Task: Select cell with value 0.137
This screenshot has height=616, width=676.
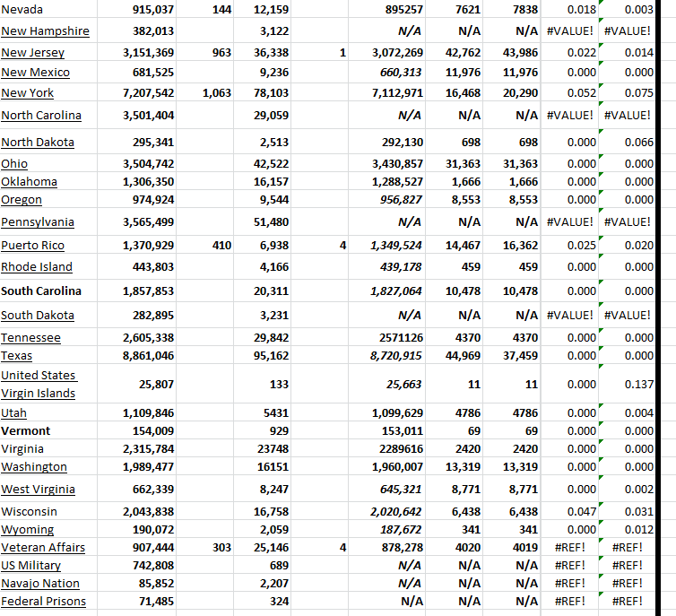Action: click(627, 384)
